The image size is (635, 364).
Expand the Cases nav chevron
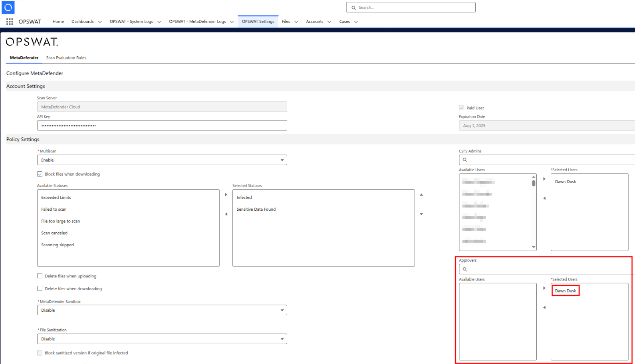coord(356,22)
